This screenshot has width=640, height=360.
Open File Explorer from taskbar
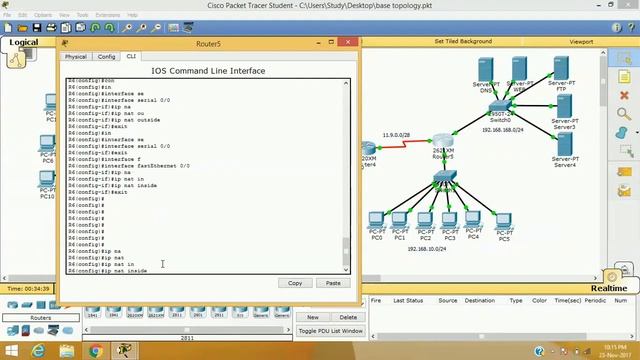[x=67, y=351]
